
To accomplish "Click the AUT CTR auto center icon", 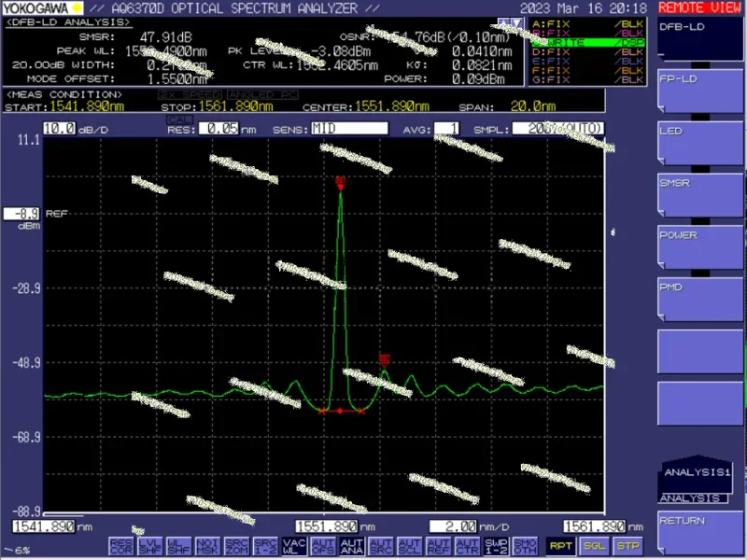I will (468, 546).
